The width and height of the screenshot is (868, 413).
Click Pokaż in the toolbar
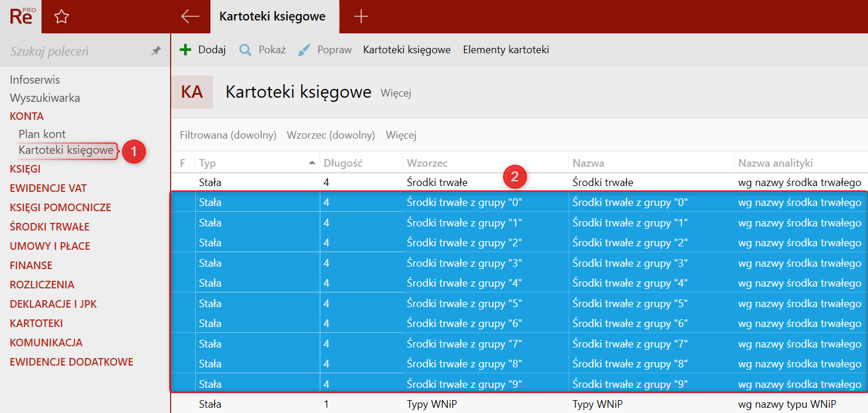click(272, 50)
